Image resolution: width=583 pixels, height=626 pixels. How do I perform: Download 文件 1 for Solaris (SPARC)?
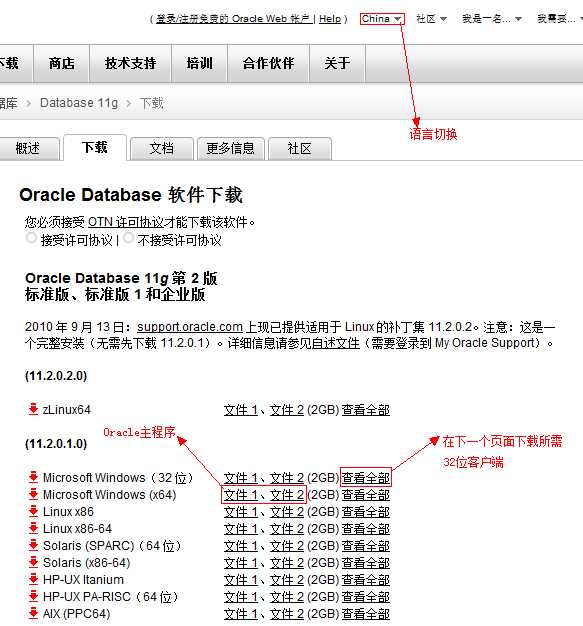pyautogui.click(x=241, y=546)
